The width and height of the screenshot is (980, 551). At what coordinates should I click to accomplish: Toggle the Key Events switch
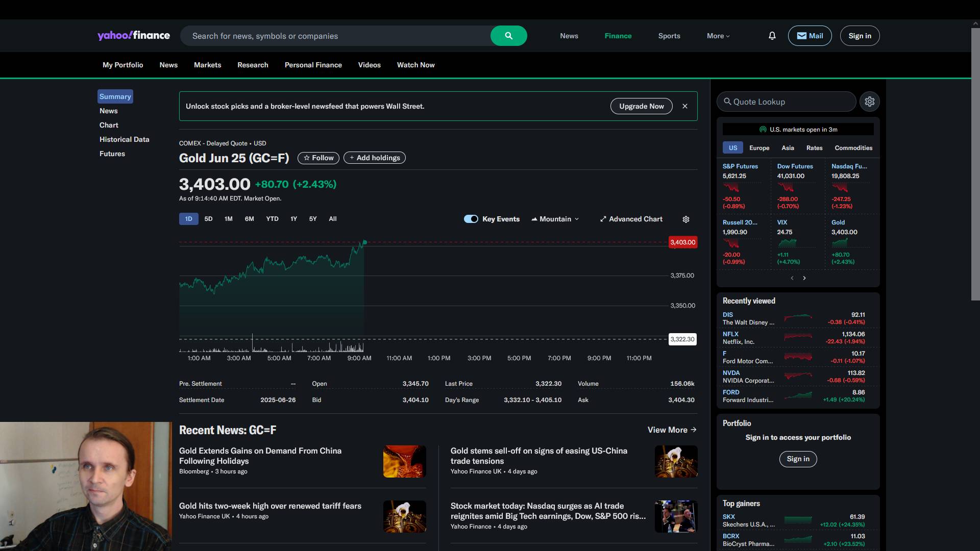point(471,219)
